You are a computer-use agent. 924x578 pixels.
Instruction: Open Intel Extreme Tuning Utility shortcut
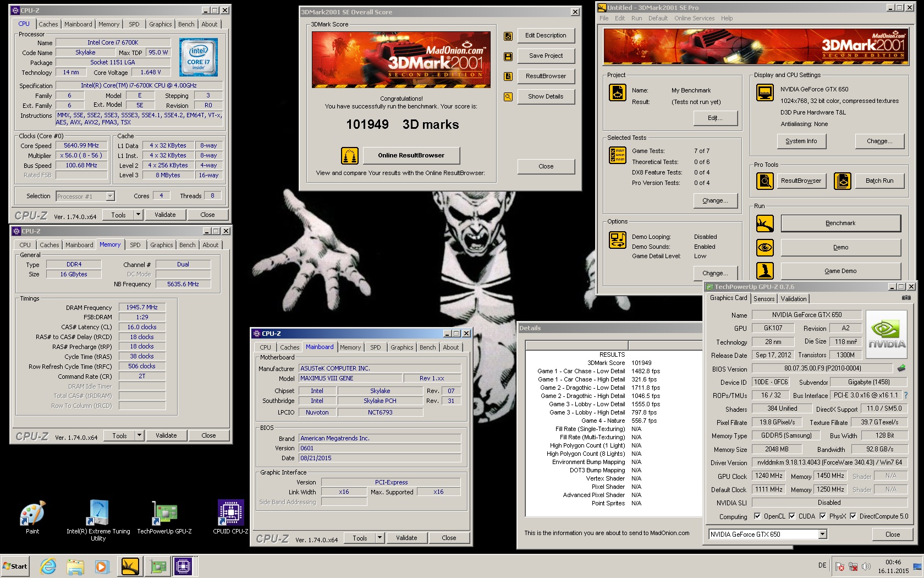pos(98,520)
